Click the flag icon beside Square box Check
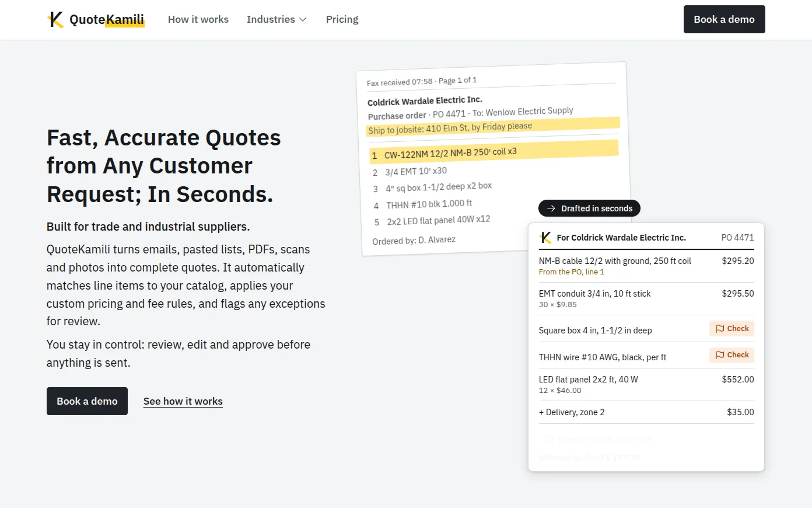 point(720,329)
